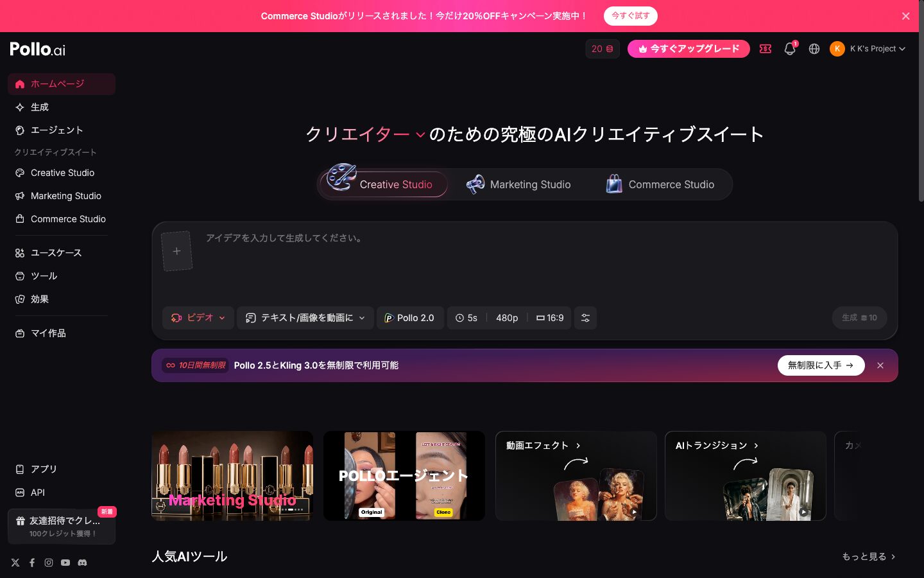
Task: Open アプリ in the sidebar
Action: (x=62, y=469)
